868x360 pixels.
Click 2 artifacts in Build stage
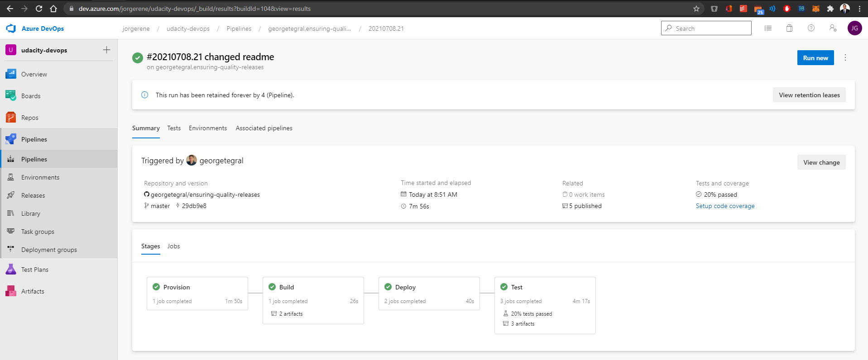pyautogui.click(x=291, y=314)
